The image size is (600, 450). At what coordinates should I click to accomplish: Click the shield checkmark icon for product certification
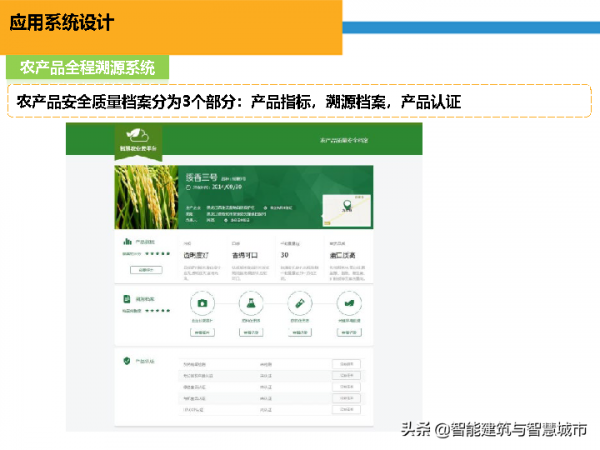tap(127, 361)
